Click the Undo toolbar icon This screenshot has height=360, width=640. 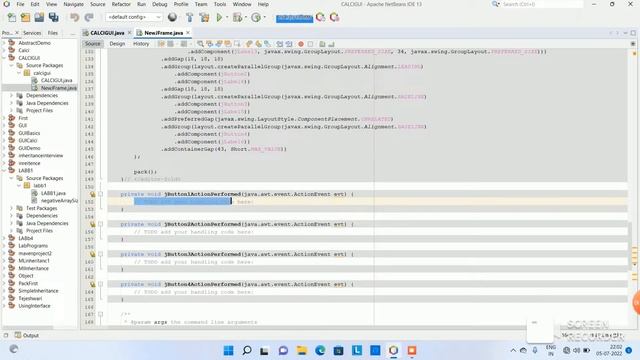[x=74, y=17]
